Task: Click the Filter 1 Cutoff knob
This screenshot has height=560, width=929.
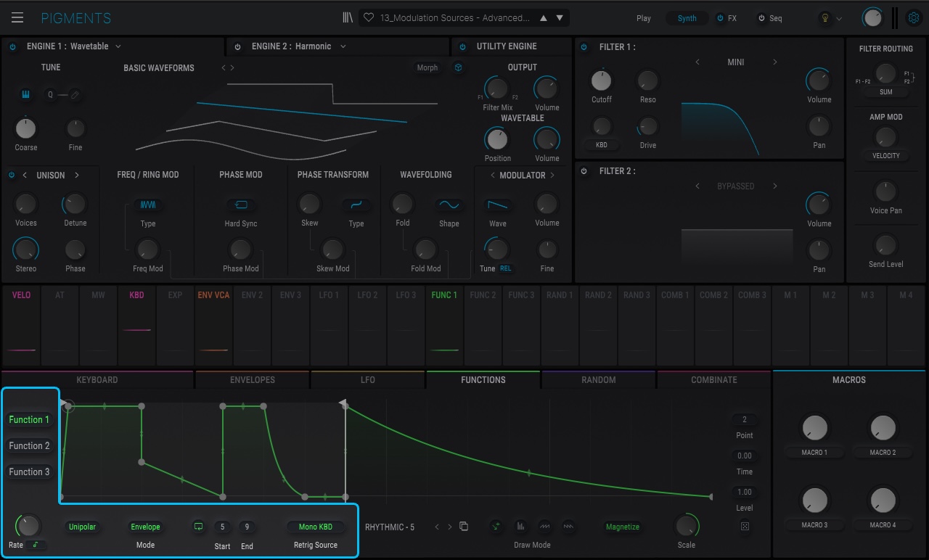Action: 602,81
